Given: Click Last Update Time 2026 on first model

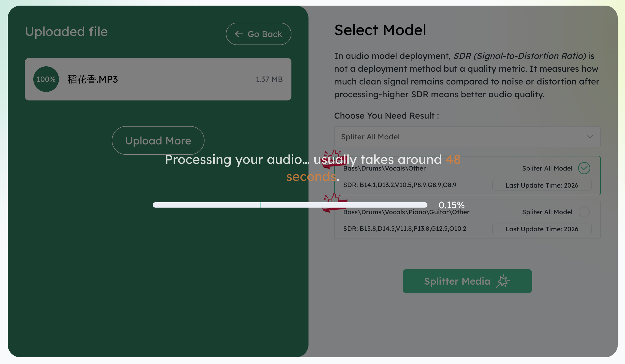Looking at the screenshot, I should [542, 185].
